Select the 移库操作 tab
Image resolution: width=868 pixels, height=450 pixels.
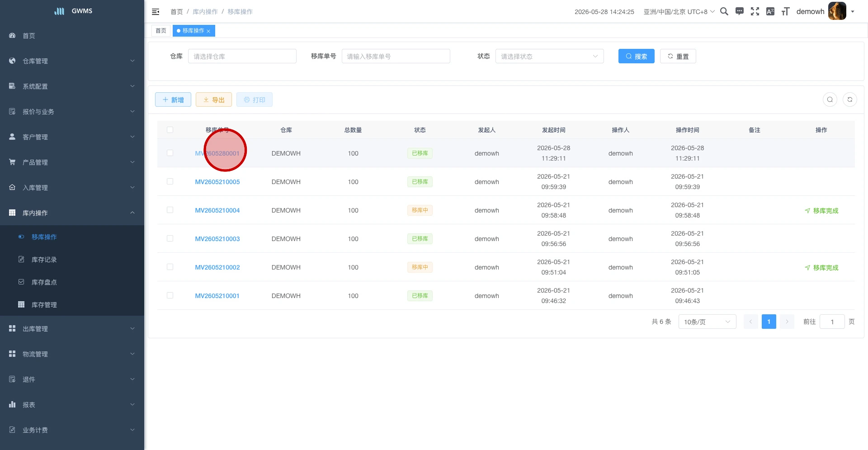[193, 31]
